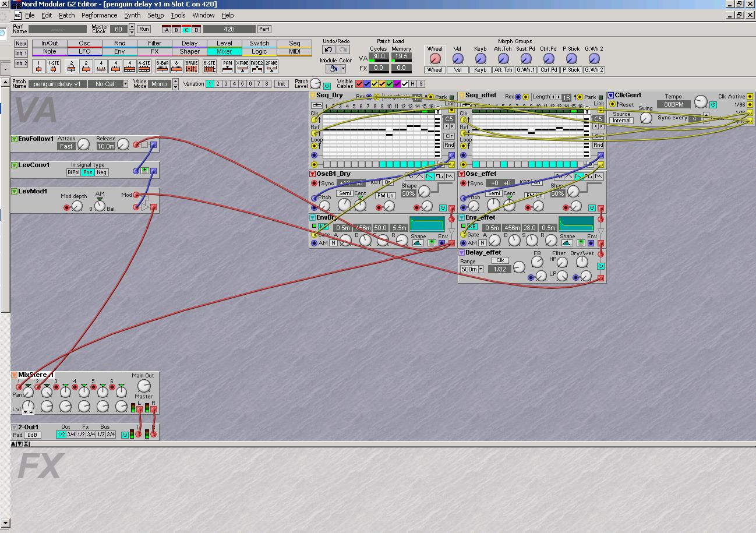Image resolution: width=756 pixels, height=533 pixels.
Task: Toggle purple visible cables checkbox
Action: tap(397, 84)
